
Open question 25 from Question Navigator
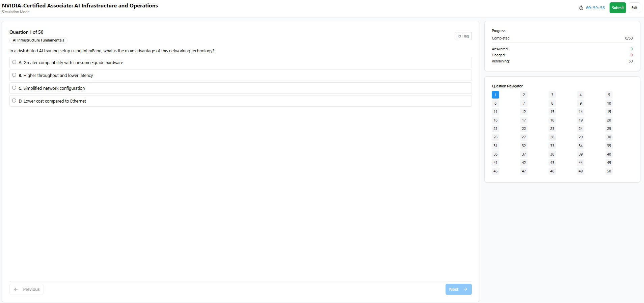pos(609,129)
